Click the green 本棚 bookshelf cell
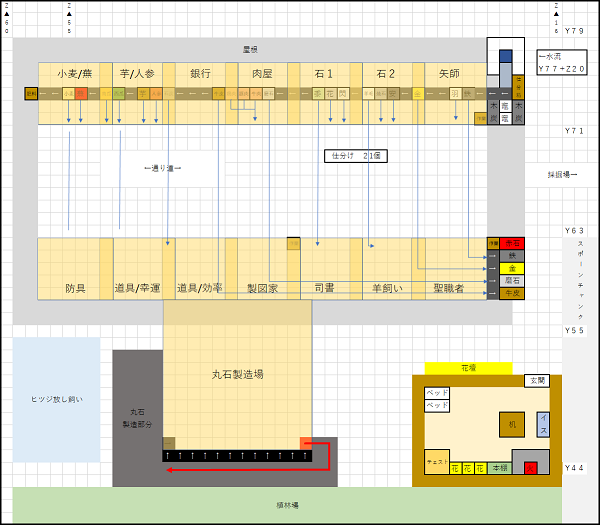The image size is (600, 525). click(499, 468)
